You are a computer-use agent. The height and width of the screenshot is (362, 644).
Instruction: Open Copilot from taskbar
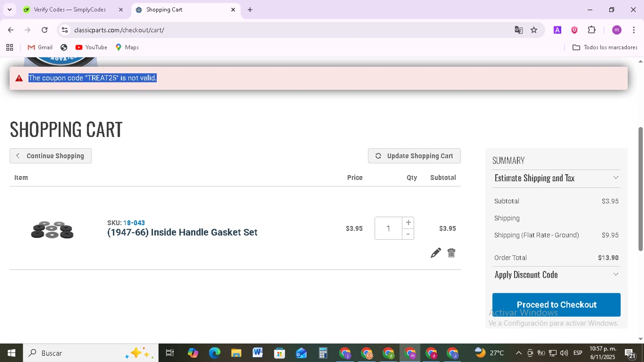[193, 353]
